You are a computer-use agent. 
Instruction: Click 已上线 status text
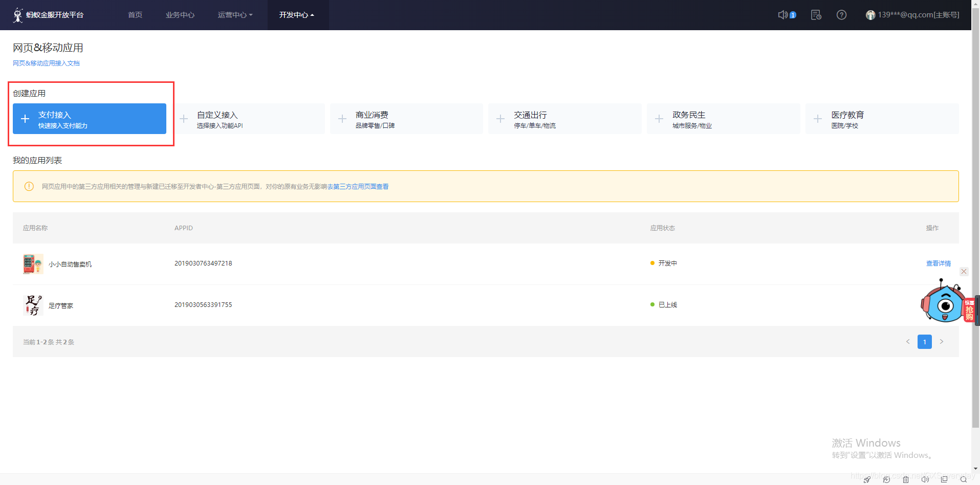(x=667, y=305)
